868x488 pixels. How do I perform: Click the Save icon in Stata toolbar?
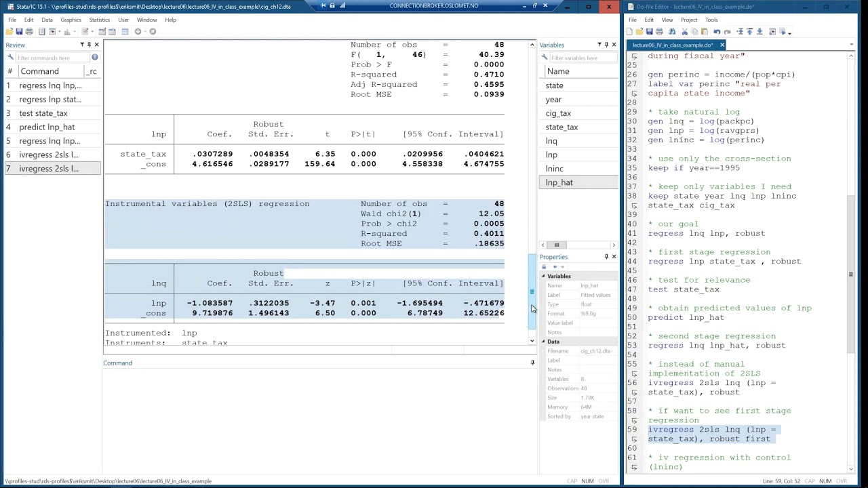[19, 31]
